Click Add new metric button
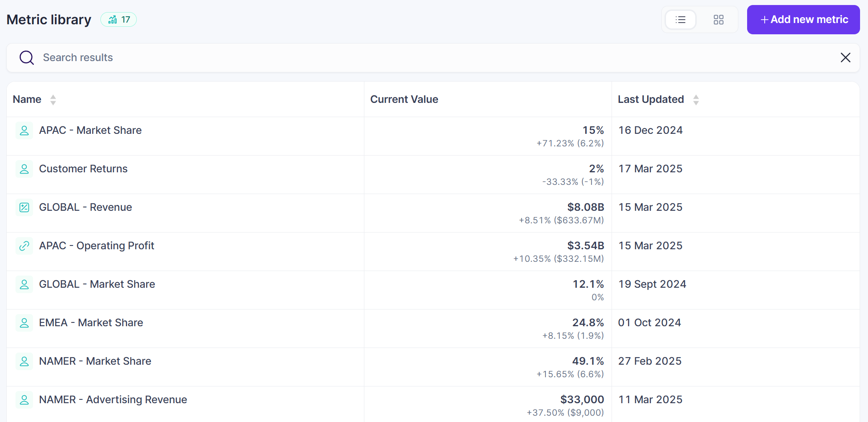This screenshot has width=868, height=422. coord(803,20)
